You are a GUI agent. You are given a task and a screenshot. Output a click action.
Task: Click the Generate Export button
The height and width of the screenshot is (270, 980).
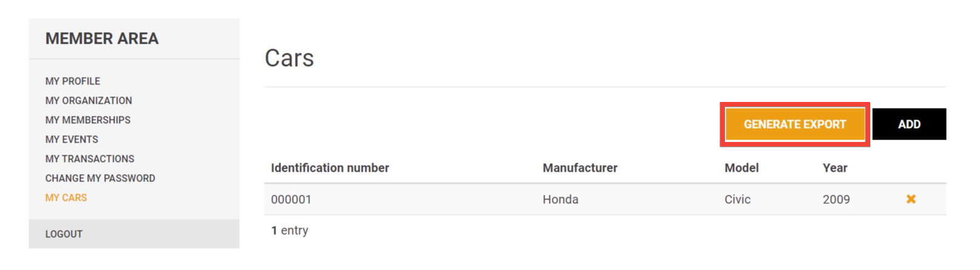(x=795, y=124)
